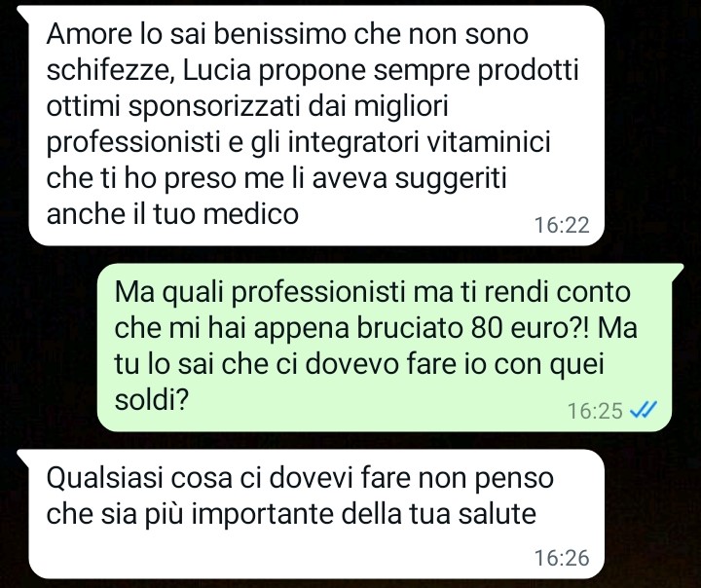This screenshot has height=588, width=701.
Task: Tap the tail corner of the last received bubble
Action: tap(23, 457)
